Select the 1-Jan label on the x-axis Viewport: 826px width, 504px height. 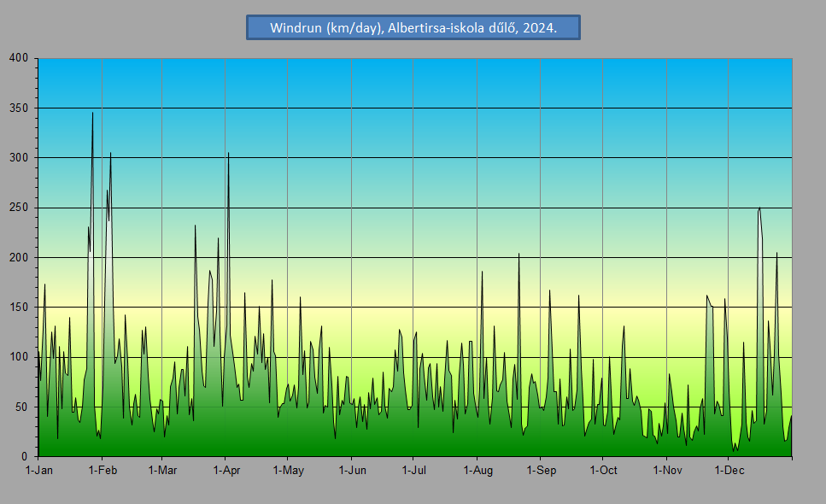point(39,470)
